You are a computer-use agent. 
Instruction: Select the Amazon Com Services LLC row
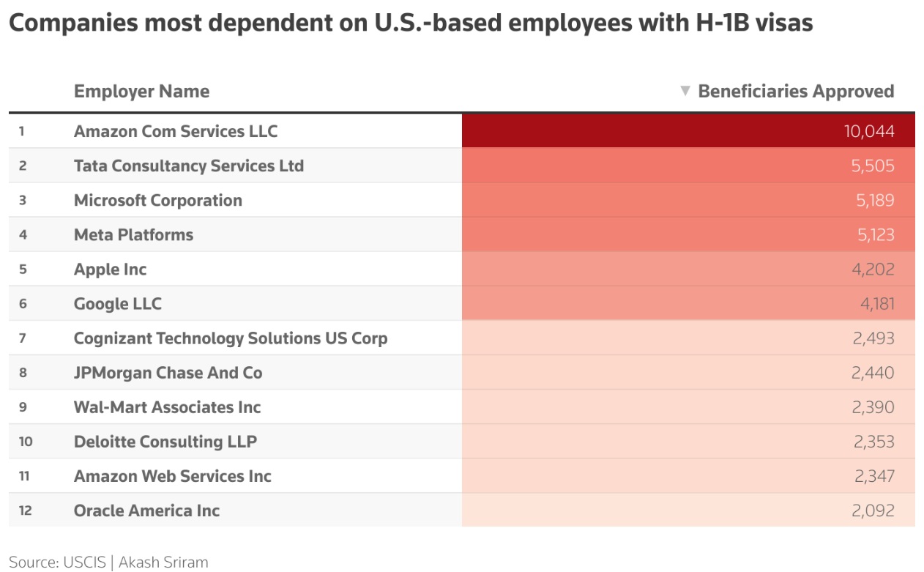coord(462,131)
